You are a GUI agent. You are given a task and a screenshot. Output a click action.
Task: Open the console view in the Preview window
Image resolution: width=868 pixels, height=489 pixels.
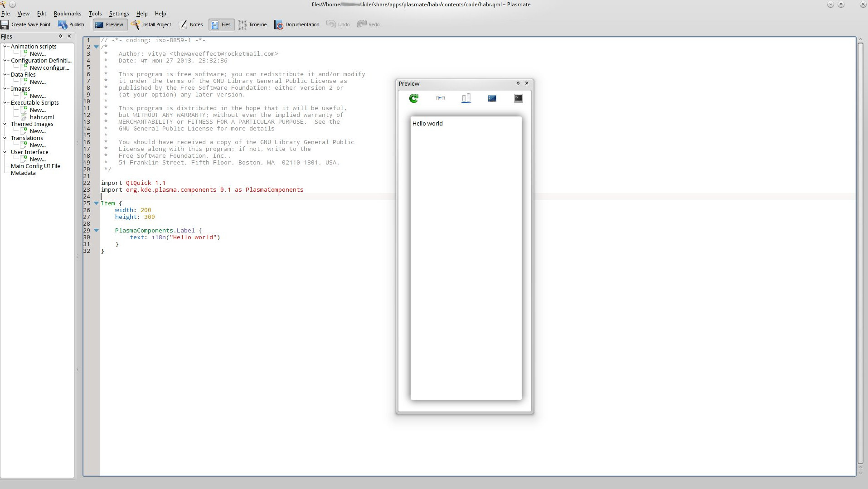coord(518,98)
